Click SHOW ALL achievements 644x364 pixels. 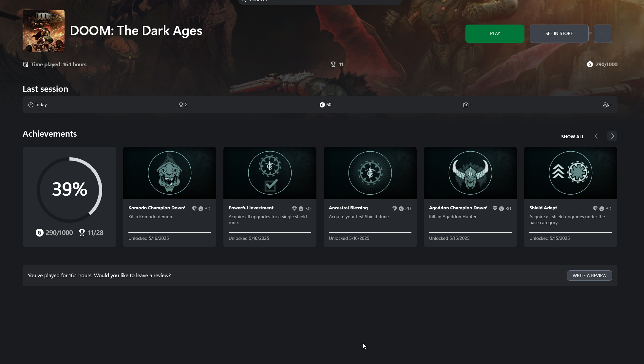[572, 137]
